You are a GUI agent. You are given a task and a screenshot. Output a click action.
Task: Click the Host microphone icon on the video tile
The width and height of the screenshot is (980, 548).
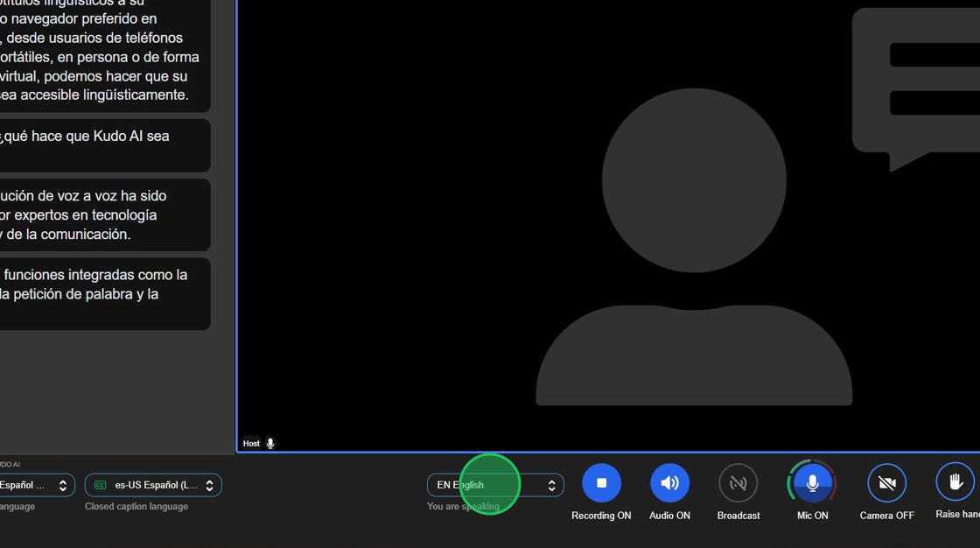pyautogui.click(x=270, y=444)
